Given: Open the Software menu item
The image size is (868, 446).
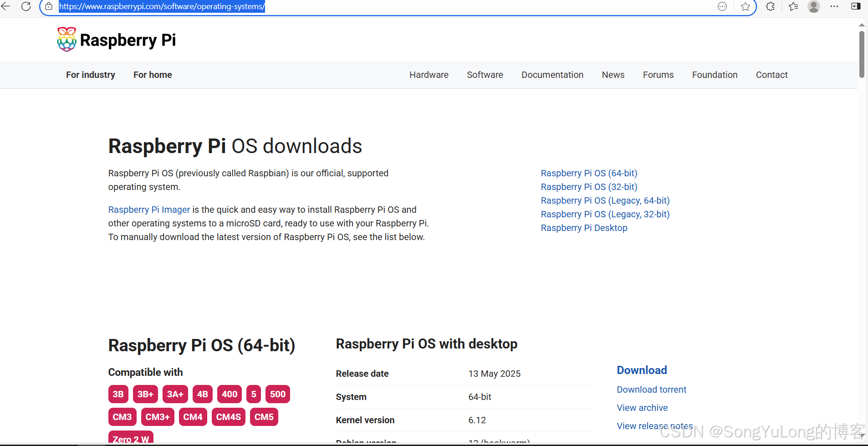Looking at the screenshot, I should coord(485,75).
